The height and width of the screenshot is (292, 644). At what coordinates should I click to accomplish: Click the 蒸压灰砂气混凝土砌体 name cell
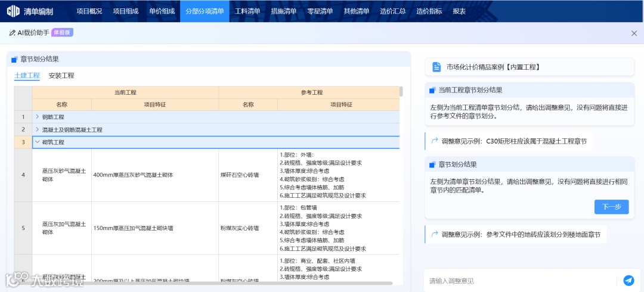(62, 175)
